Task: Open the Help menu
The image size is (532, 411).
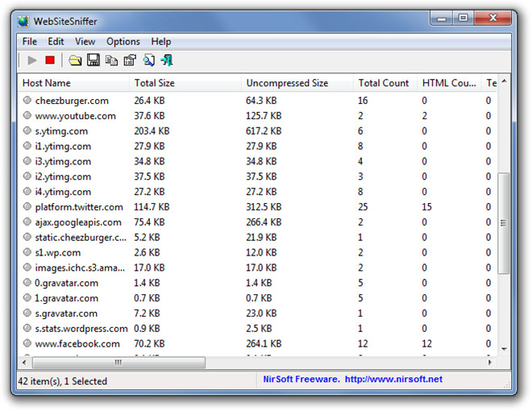Action: point(161,41)
